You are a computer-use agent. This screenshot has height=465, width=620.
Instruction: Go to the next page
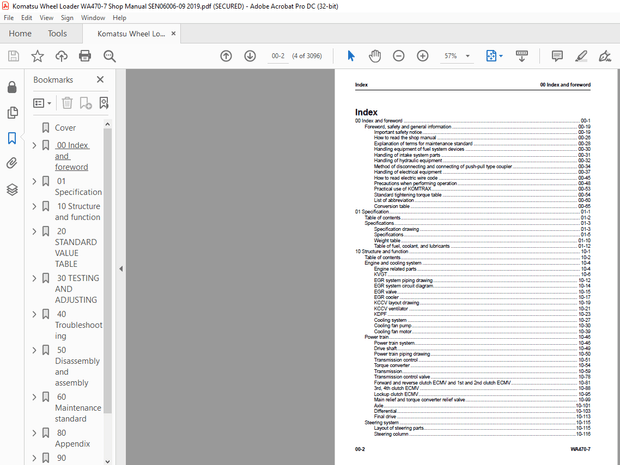tap(250, 56)
